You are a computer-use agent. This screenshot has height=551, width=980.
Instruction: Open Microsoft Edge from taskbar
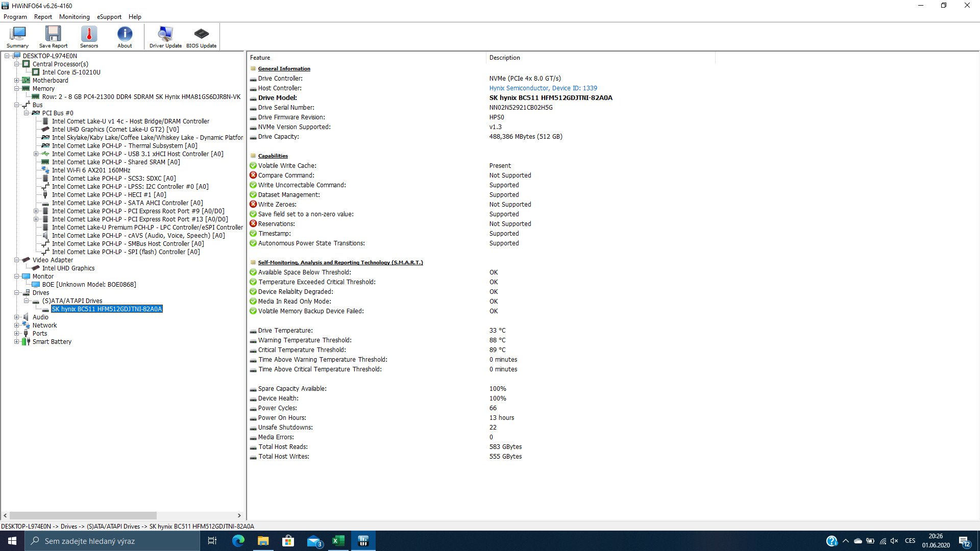[238, 541]
